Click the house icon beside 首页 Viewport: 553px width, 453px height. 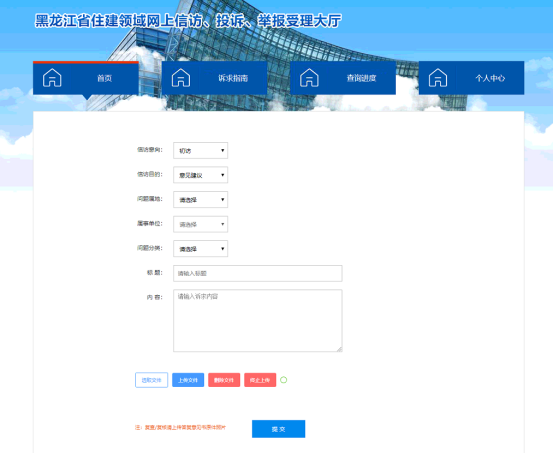point(52,78)
